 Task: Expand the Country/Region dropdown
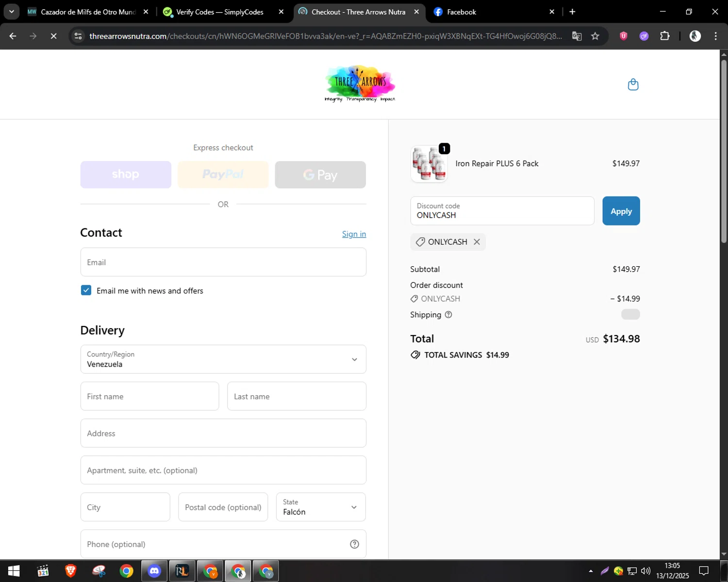tap(223, 359)
